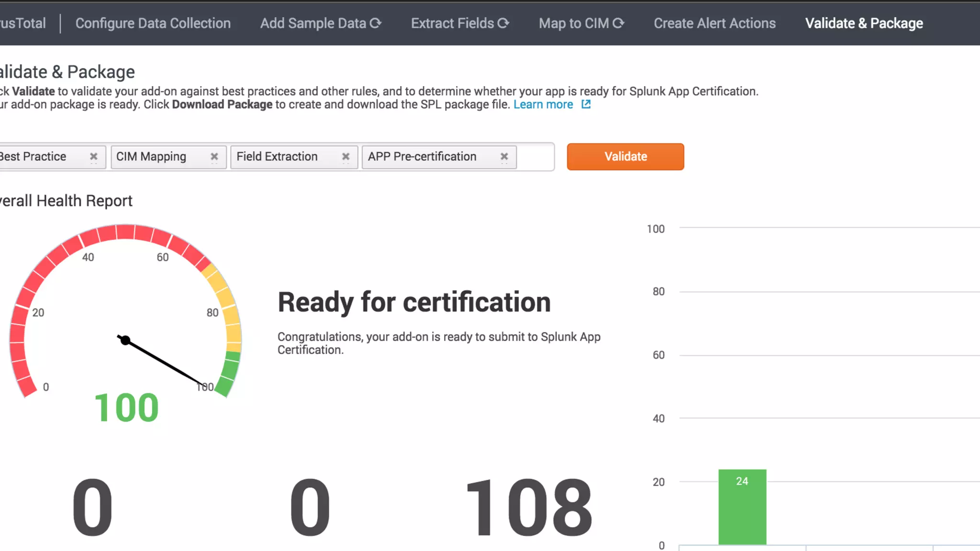
Task: Go to Create Alert Actions tab
Action: coord(714,23)
